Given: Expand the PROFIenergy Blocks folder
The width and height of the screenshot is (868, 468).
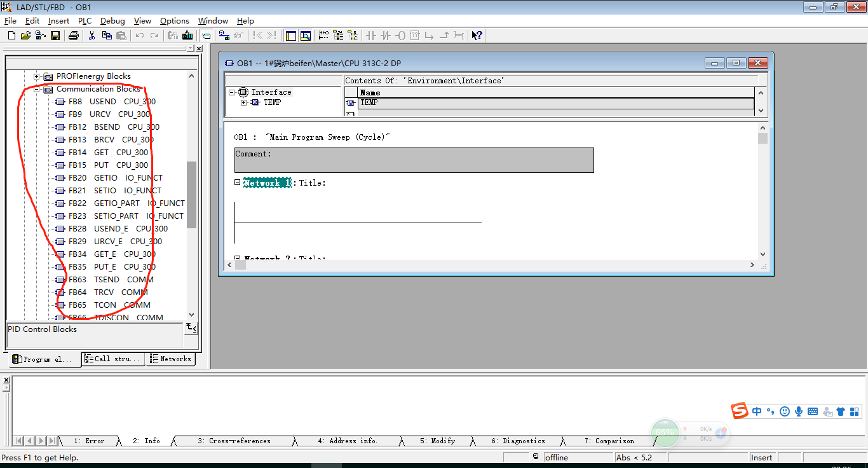Looking at the screenshot, I should (37, 76).
